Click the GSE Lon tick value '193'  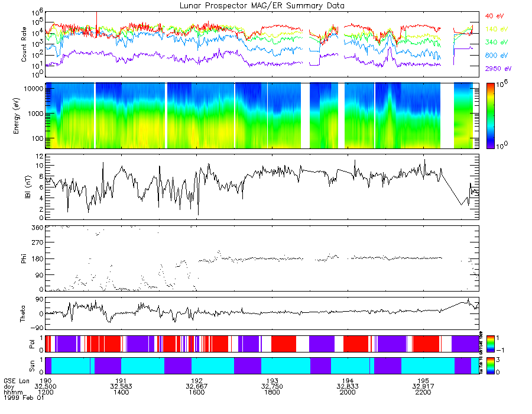coord(272,381)
